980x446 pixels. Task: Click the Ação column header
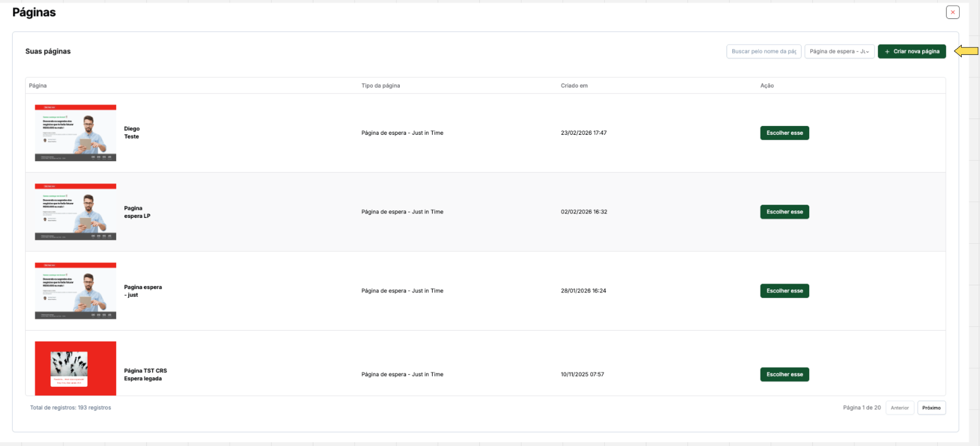pyautogui.click(x=767, y=86)
